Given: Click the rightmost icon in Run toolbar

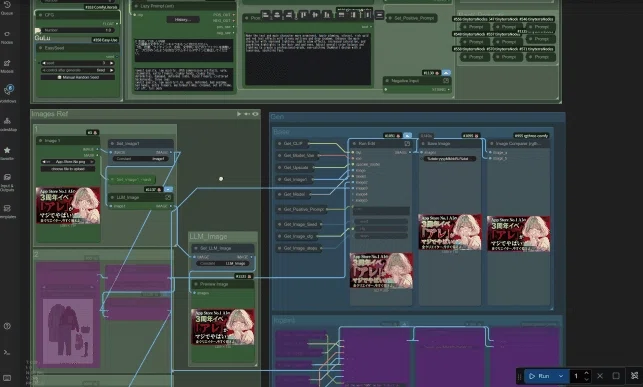Looking at the screenshot, I should tap(634, 376).
